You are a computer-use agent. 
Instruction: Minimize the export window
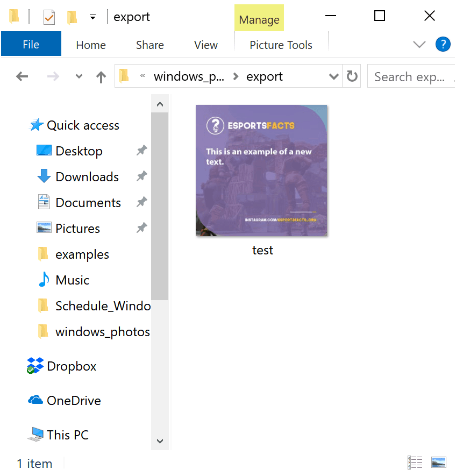(x=331, y=16)
